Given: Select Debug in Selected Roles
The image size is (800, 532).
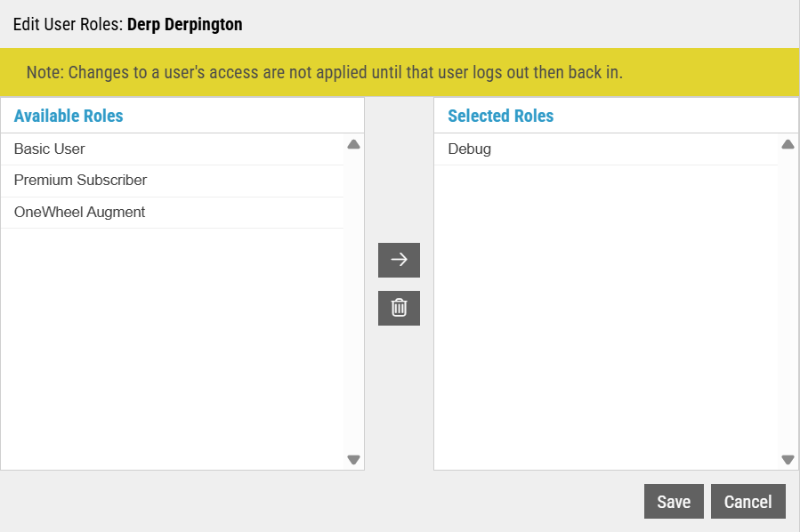Looking at the screenshot, I should (x=606, y=149).
